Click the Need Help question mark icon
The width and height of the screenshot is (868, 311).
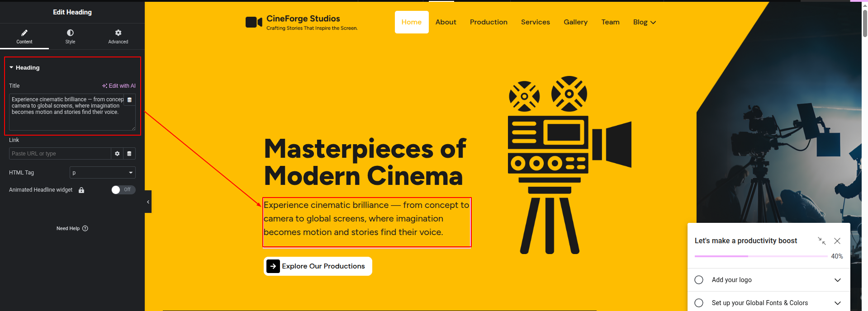pyautogui.click(x=85, y=229)
